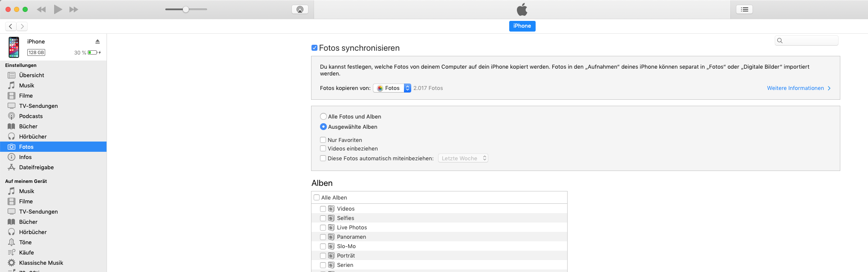Uncheck Fotos synchronisieren checkbox

point(314,48)
